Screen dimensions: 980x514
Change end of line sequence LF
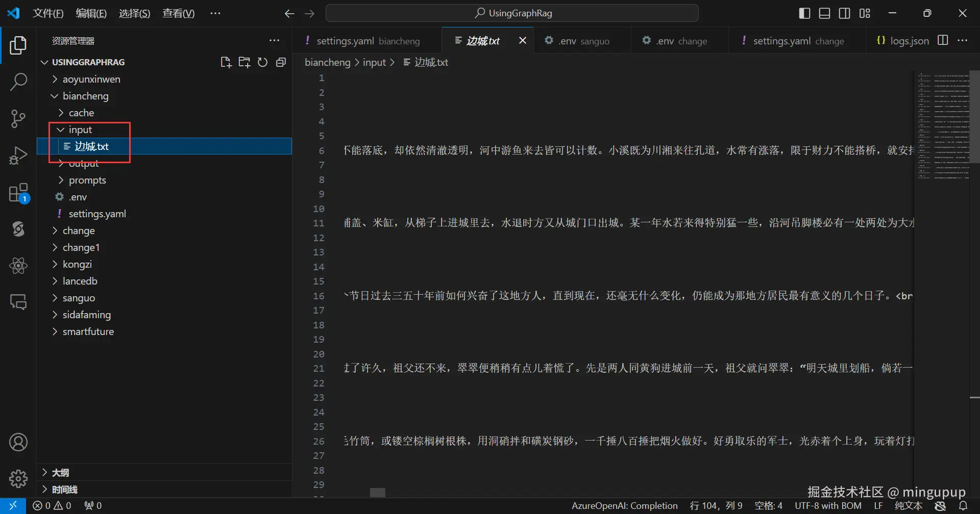878,505
